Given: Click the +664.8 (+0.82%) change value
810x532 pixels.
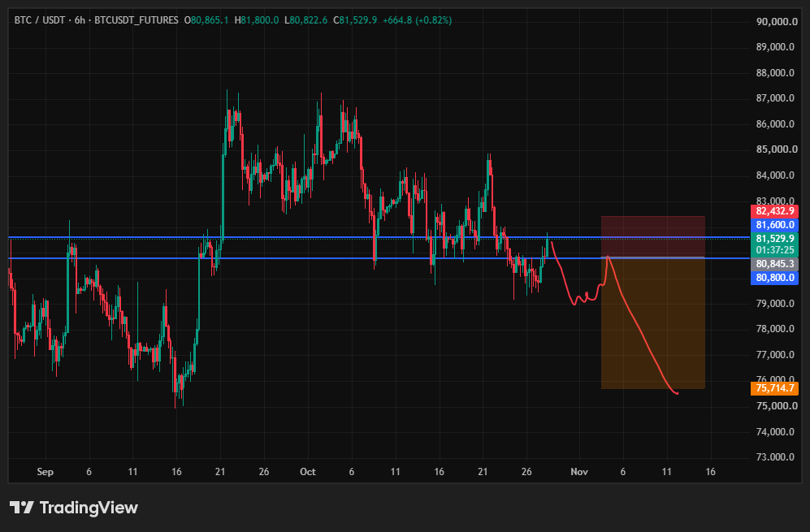Looking at the screenshot, I should click(x=418, y=20).
